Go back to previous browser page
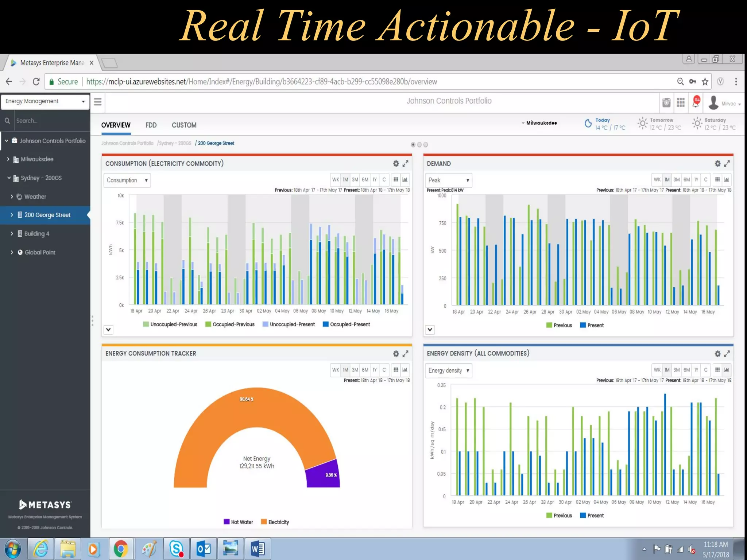Viewport: 747px width, 560px height. pyautogui.click(x=9, y=82)
